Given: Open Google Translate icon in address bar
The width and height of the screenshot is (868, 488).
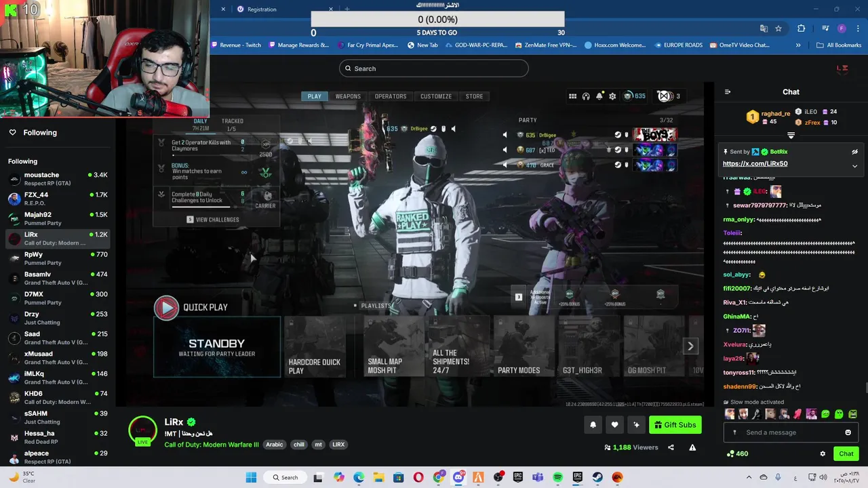Looking at the screenshot, I should pyautogui.click(x=764, y=28).
